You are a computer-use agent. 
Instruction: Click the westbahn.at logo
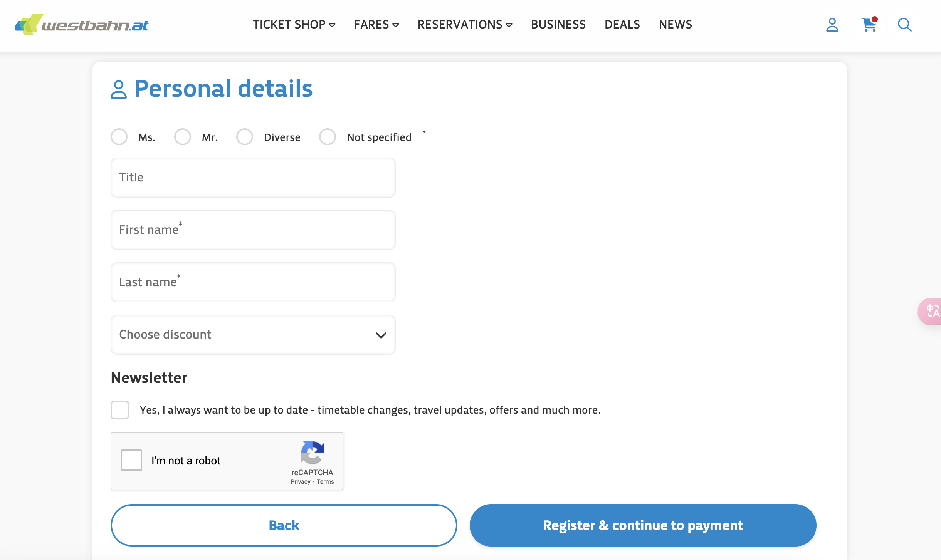[x=81, y=25]
